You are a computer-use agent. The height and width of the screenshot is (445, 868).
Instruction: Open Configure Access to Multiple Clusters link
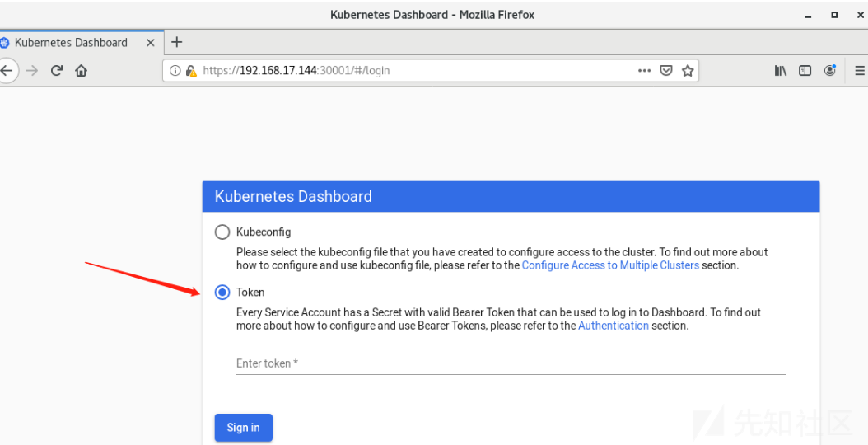pyautogui.click(x=610, y=265)
